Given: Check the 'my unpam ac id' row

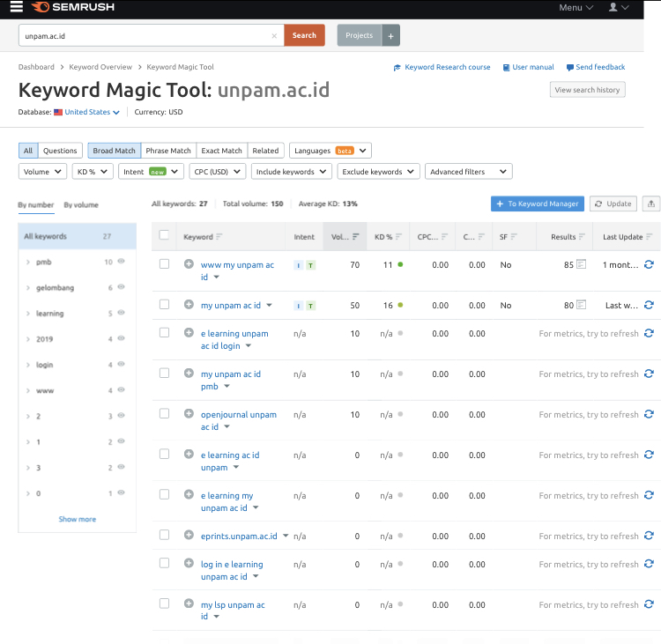Looking at the screenshot, I should pyautogui.click(x=164, y=304).
